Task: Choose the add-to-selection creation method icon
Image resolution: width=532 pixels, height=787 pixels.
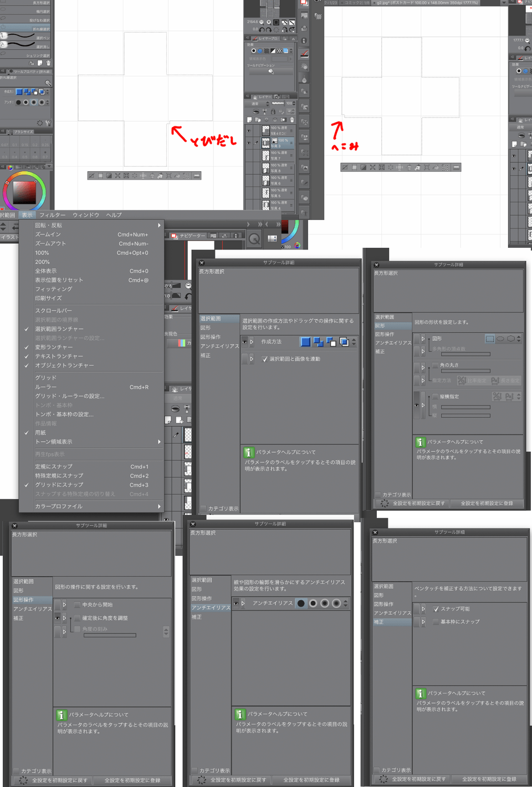Action: pos(318,342)
